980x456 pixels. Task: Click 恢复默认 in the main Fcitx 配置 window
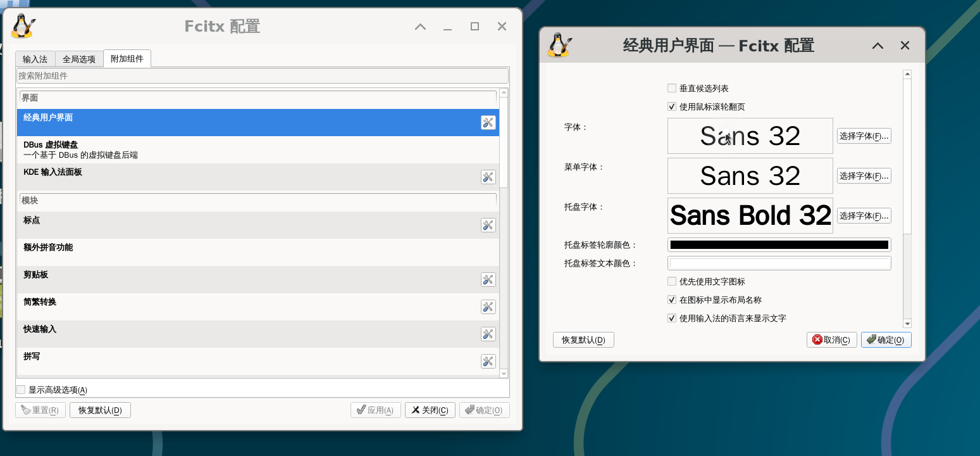tap(100, 410)
